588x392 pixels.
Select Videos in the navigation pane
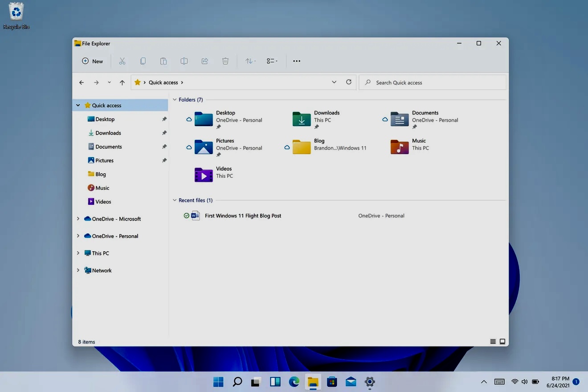point(99,202)
